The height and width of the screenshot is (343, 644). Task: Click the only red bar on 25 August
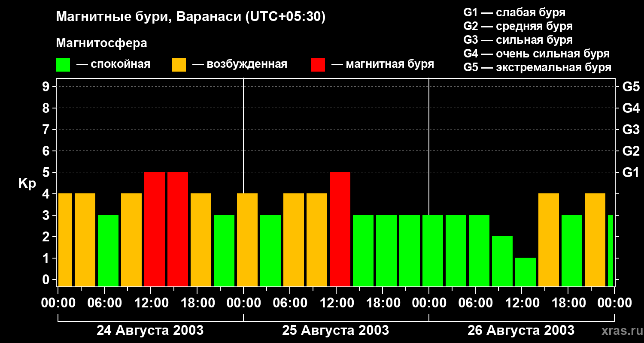point(340,229)
